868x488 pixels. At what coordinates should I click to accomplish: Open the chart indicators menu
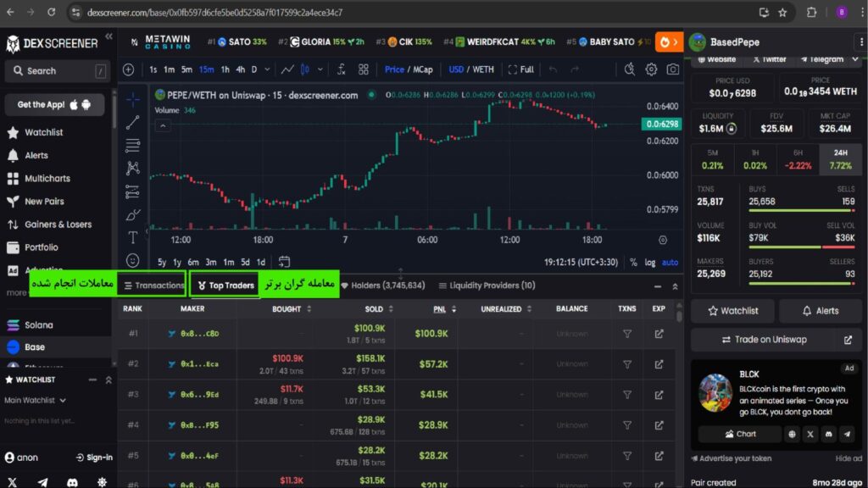point(342,69)
